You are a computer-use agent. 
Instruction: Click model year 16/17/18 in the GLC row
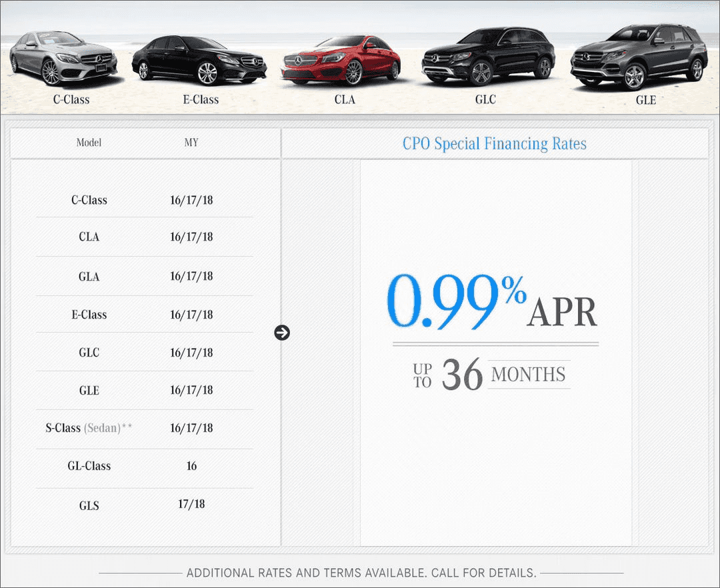click(x=191, y=353)
